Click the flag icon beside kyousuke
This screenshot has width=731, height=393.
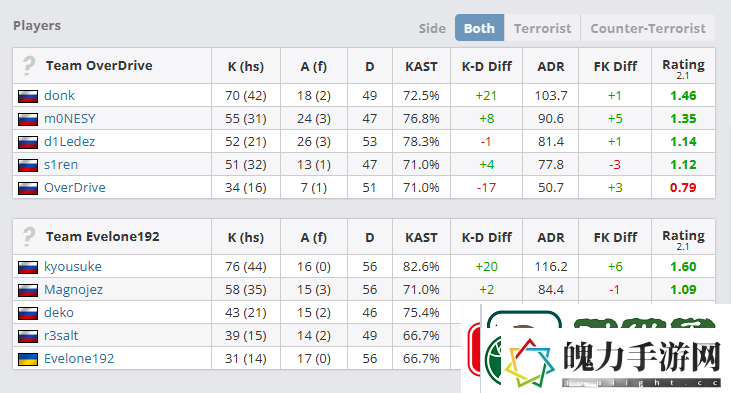(28, 267)
